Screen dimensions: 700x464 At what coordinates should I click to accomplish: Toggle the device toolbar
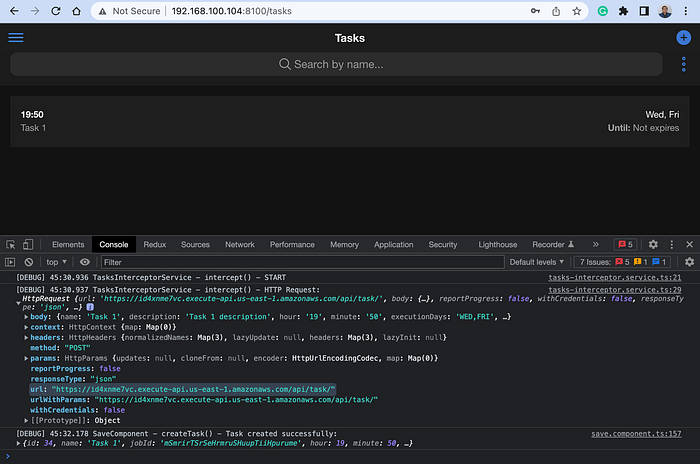[x=28, y=244]
